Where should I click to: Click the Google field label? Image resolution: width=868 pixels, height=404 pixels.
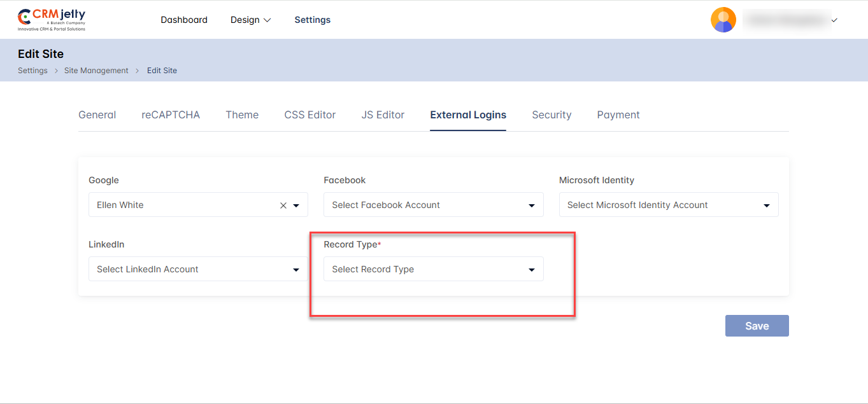104,180
